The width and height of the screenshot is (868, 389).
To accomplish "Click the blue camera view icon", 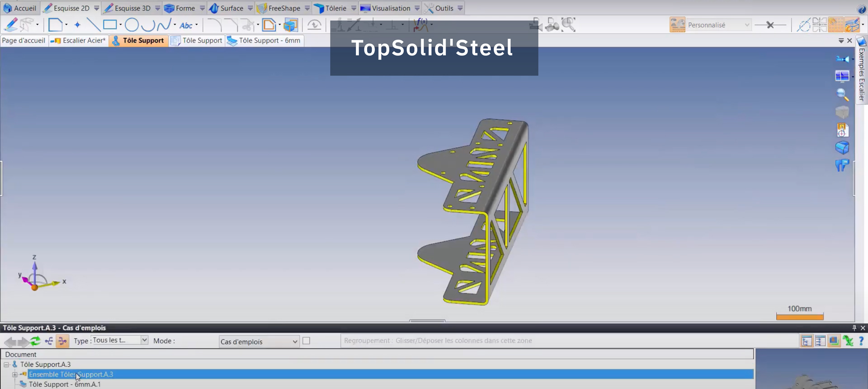I will coord(842,59).
